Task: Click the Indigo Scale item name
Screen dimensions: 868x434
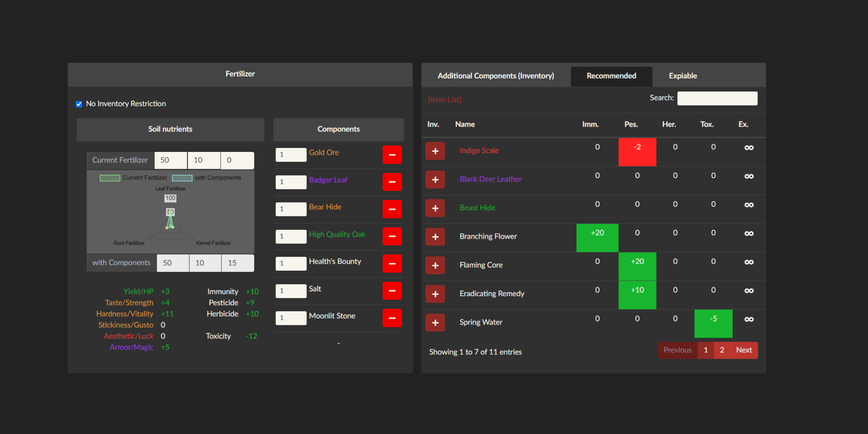Action: 479,151
